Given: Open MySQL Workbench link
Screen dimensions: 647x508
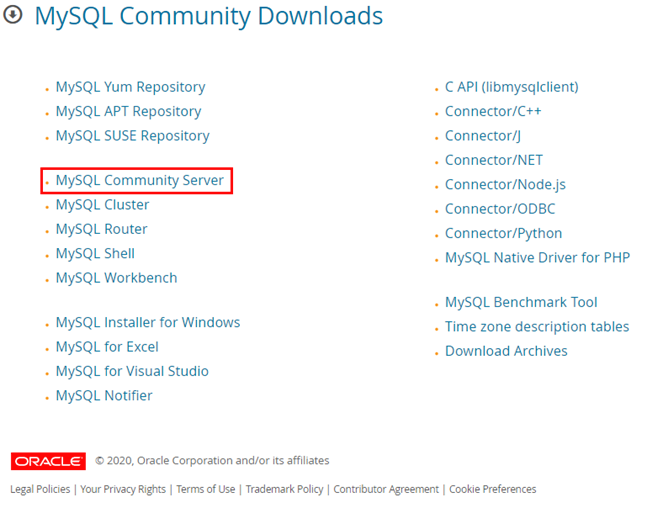Looking at the screenshot, I should point(116,278).
